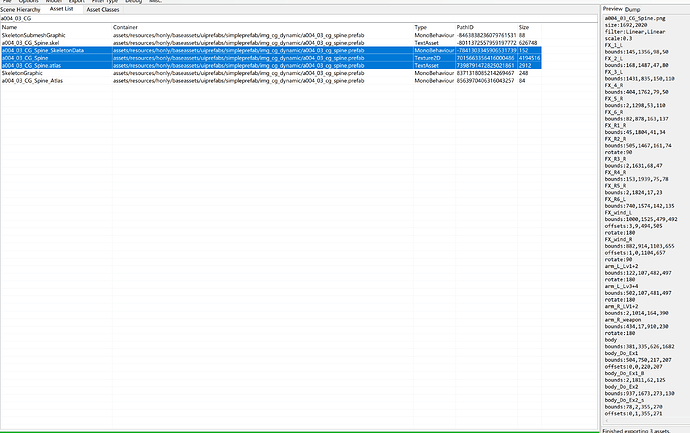The image size is (690, 433).
Task: Open the Asset Classes tab
Action: (103, 10)
